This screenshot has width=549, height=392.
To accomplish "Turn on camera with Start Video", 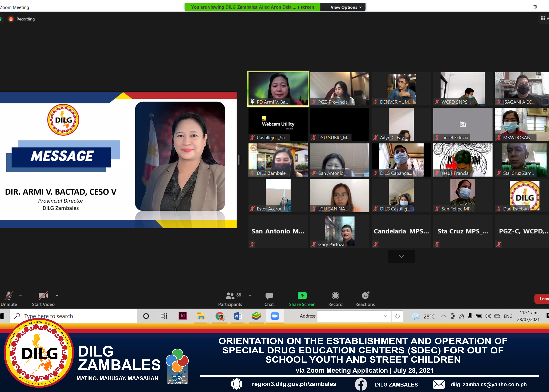I will point(43,299).
